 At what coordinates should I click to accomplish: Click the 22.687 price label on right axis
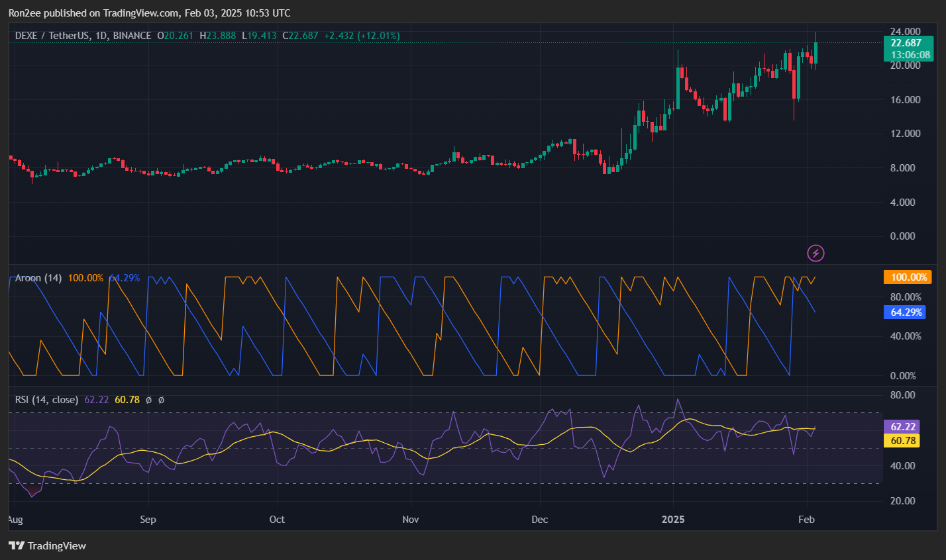(x=908, y=41)
